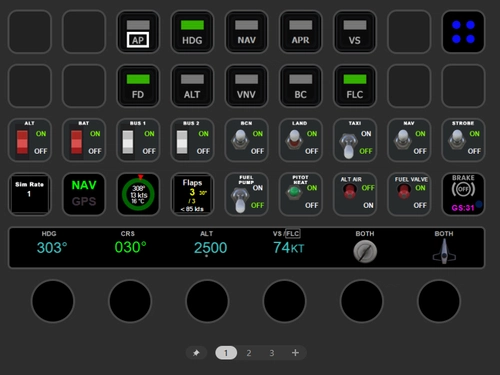
Task: Click the magneto key switch icon labeled BOTH
Action: 365,252
